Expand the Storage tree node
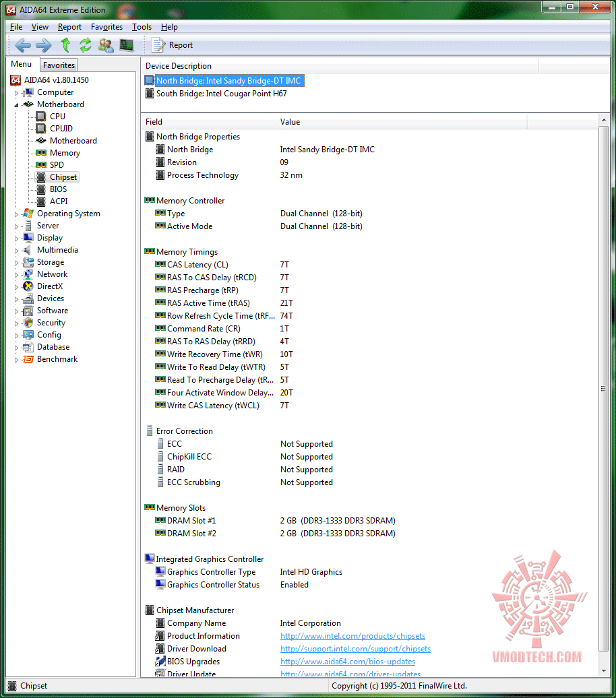The width and height of the screenshot is (616, 698). click(x=16, y=263)
